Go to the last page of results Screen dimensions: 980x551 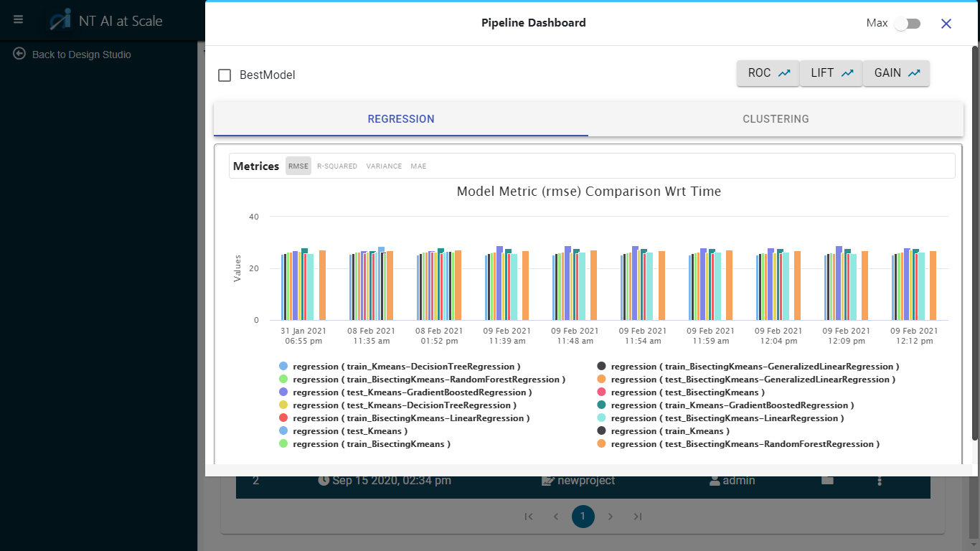click(637, 517)
